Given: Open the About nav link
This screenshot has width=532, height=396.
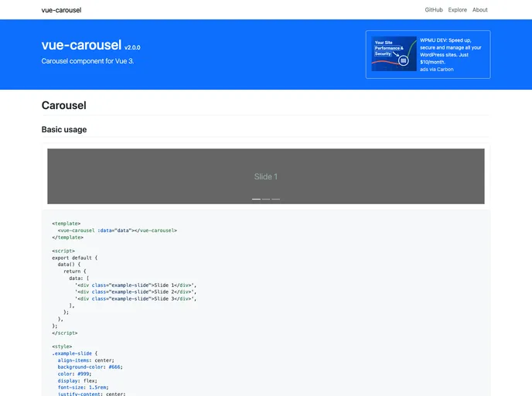Looking at the screenshot, I should [479, 10].
